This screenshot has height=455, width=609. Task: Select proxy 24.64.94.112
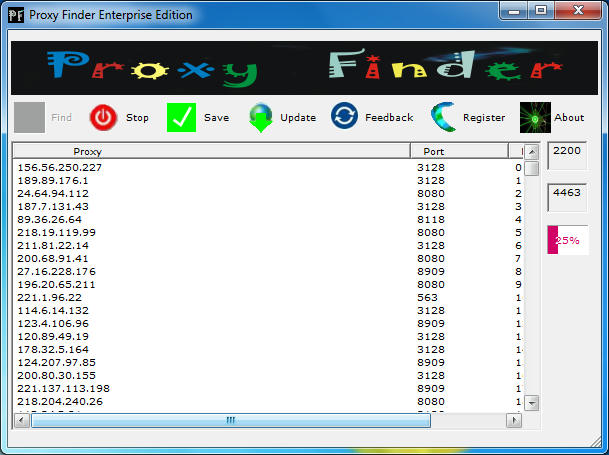(x=53, y=194)
